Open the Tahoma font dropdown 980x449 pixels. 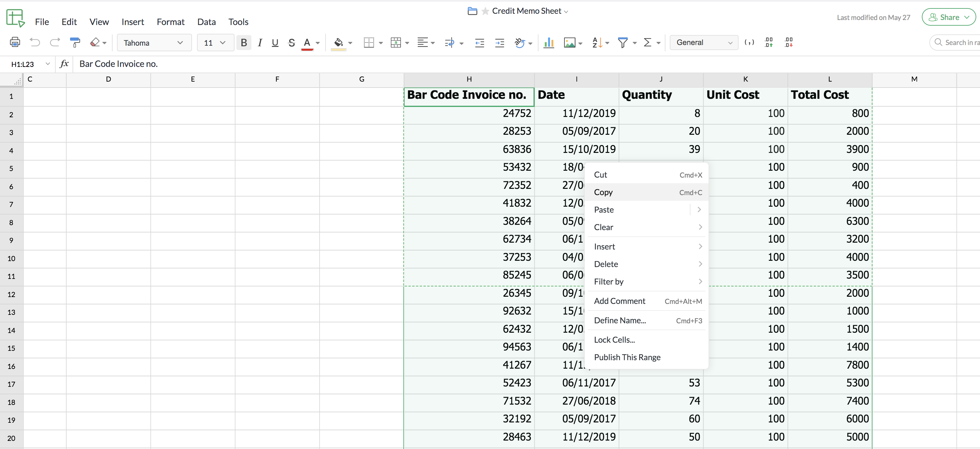tap(154, 43)
